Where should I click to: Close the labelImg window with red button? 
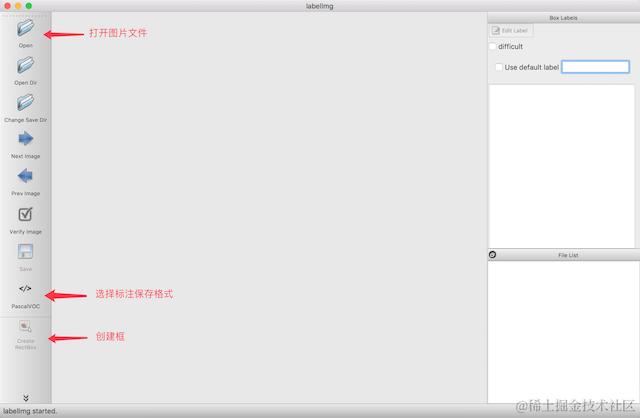(7, 6)
